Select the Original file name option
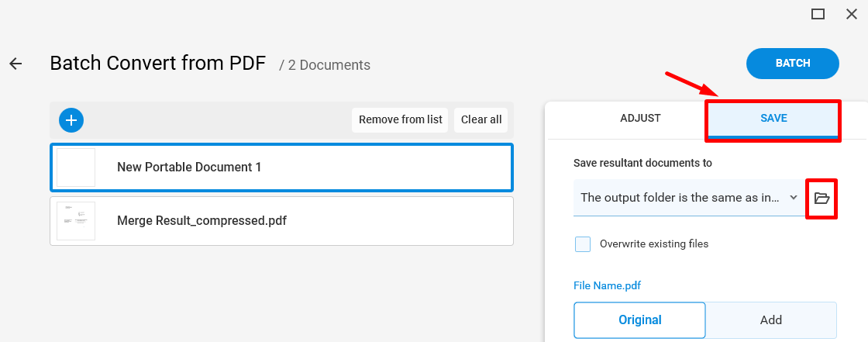Image resolution: width=868 pixels, height=342 pixels. pos(639,320)
